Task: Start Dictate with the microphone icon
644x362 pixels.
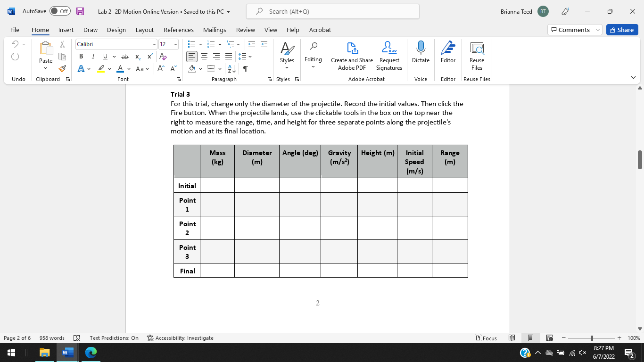Action: point(421,52)
